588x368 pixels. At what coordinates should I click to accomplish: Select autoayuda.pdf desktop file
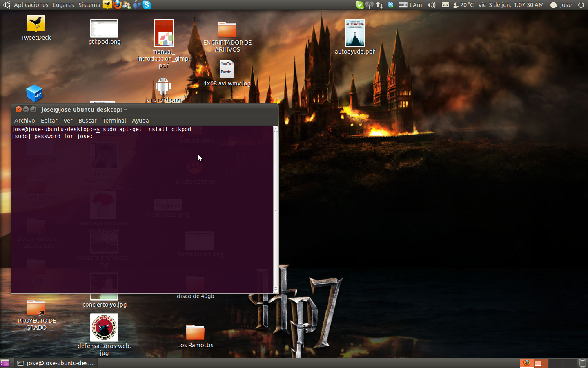click(x=355, y=33)
